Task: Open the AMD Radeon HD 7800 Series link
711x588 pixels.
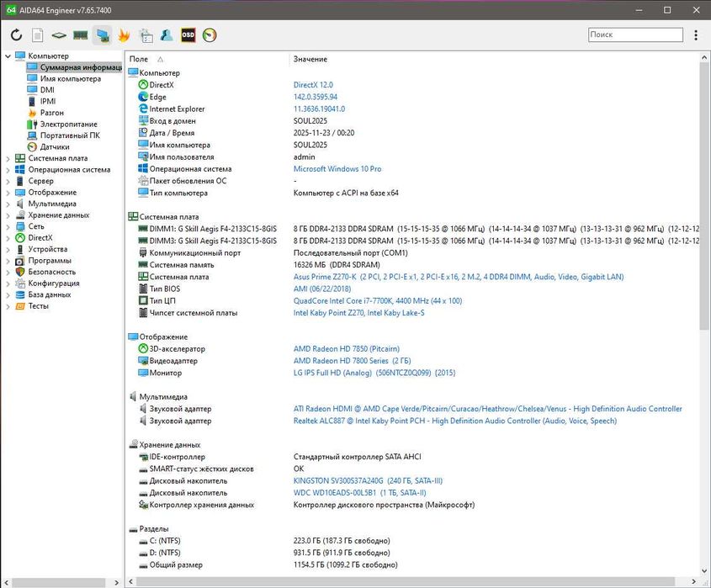Action: pos(352,361)
